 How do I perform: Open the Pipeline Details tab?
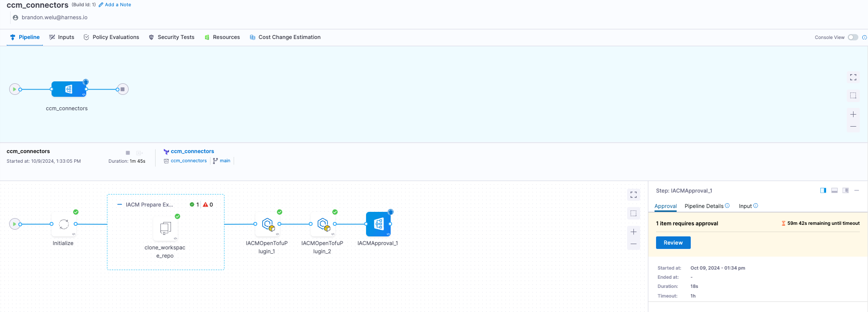(x=704, y=206)
